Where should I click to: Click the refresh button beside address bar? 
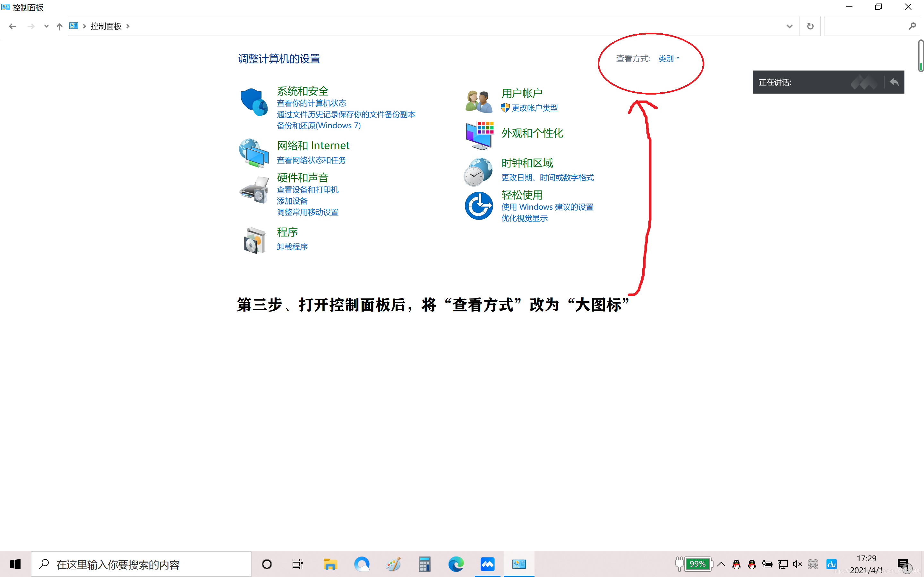[810, 26]
